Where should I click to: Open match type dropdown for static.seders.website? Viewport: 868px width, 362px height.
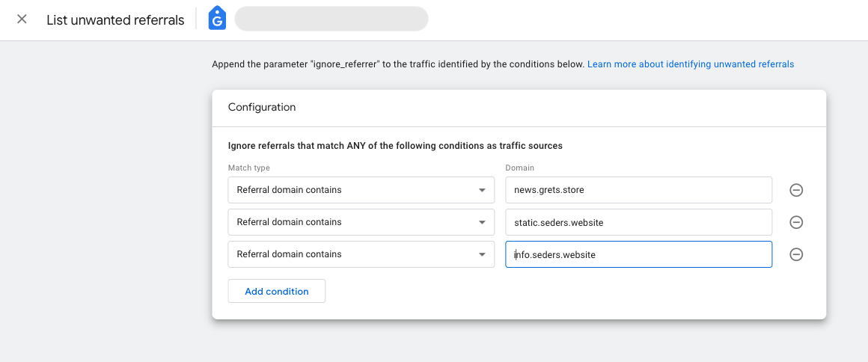coord(361,223)
